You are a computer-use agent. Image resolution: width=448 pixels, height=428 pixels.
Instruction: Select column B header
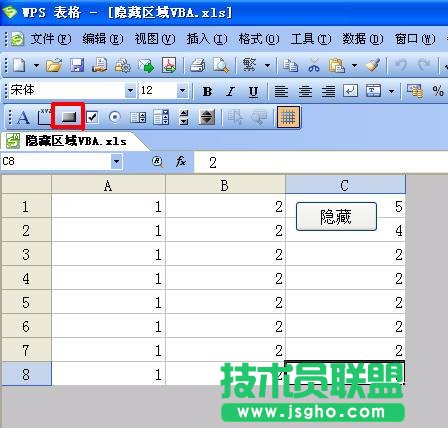(225, 185)
